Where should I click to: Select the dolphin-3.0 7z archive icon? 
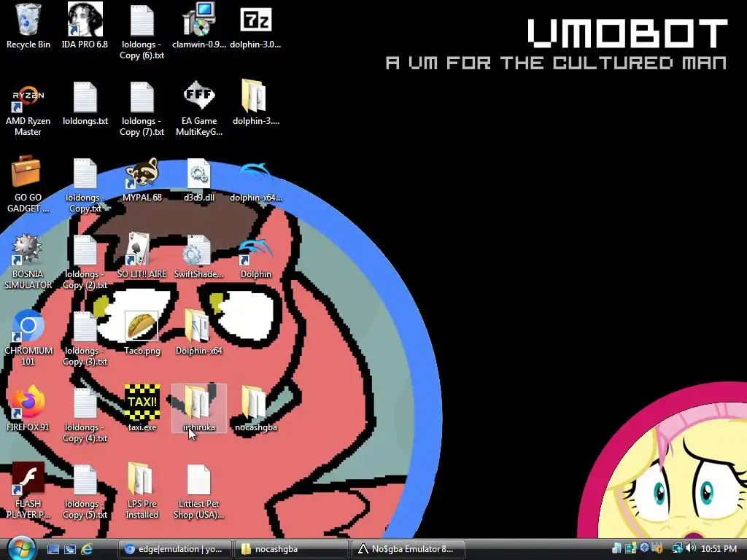256,26
